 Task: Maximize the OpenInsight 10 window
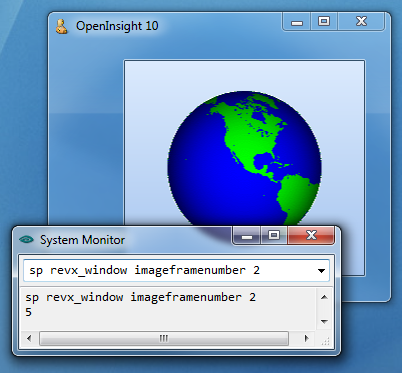[x=324, y=22]
